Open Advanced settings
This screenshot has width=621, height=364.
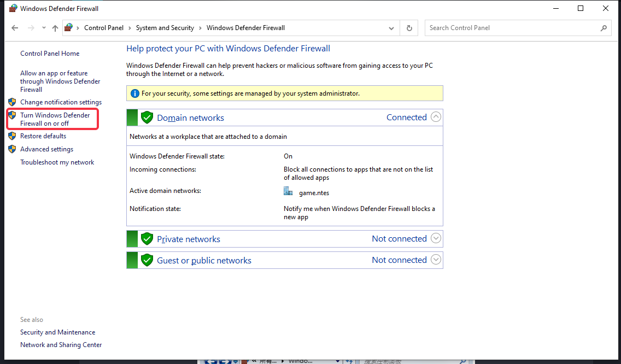click(x=46, y=149)
